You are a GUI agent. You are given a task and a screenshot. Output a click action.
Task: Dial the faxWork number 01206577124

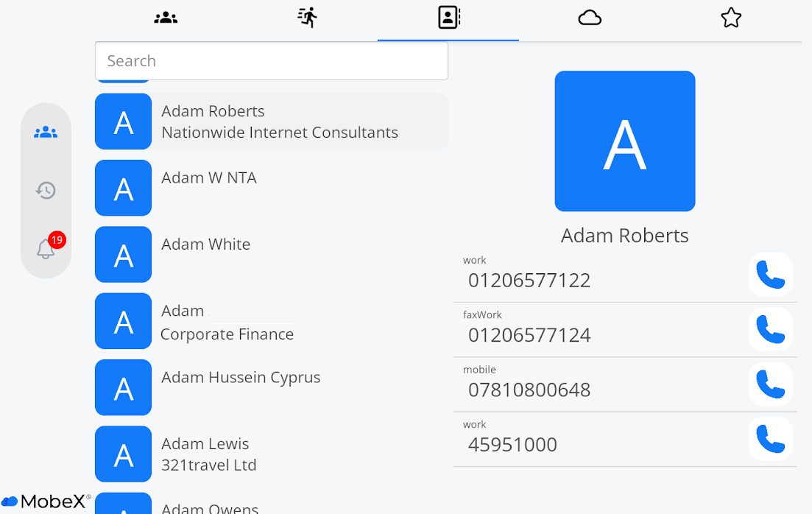pos(770,329)
